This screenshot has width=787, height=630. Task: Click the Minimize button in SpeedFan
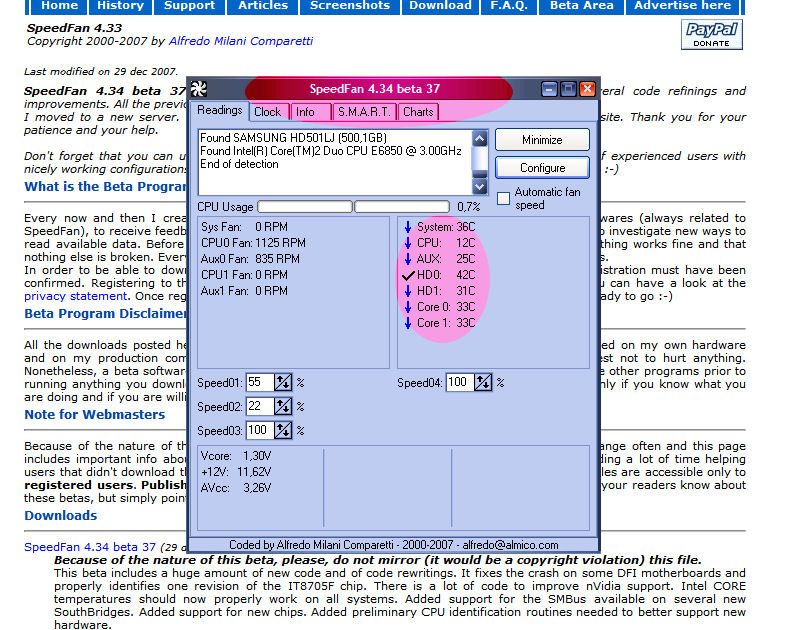point(542,140)
